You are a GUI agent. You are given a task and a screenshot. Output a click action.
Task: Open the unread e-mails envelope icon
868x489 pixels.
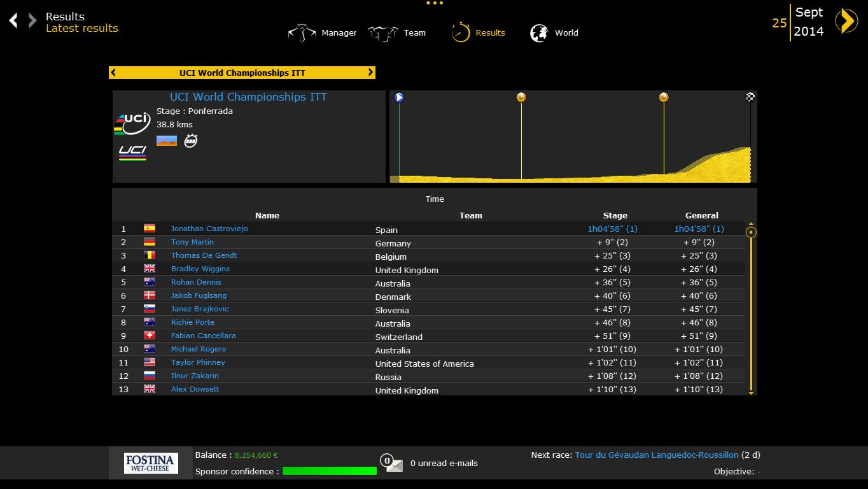(392, 464)
